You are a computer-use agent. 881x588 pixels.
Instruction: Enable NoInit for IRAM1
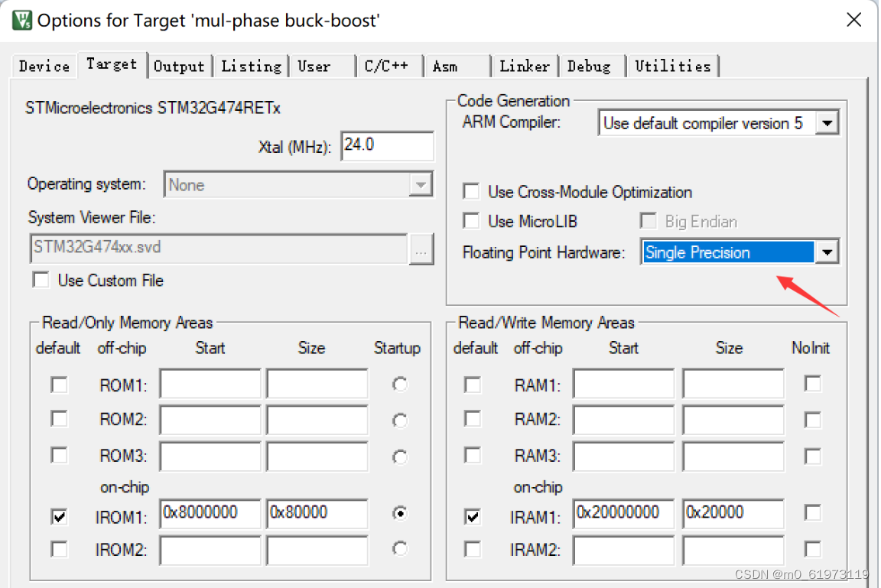click(x=812, y=512)
